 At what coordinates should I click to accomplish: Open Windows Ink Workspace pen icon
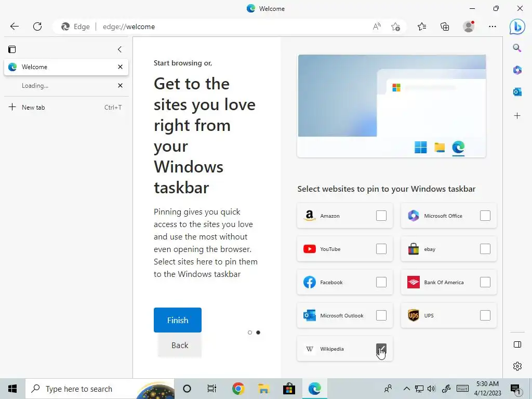click(446, 389)
